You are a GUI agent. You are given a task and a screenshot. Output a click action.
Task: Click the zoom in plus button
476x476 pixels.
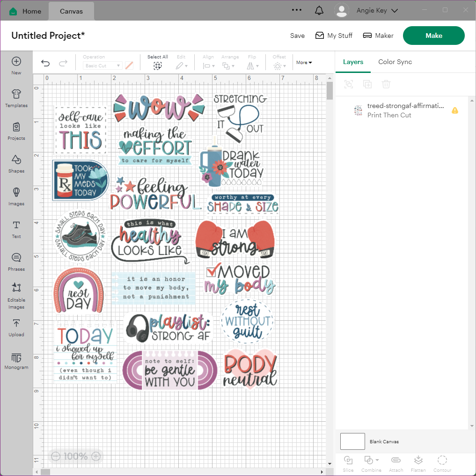(96, 456)
